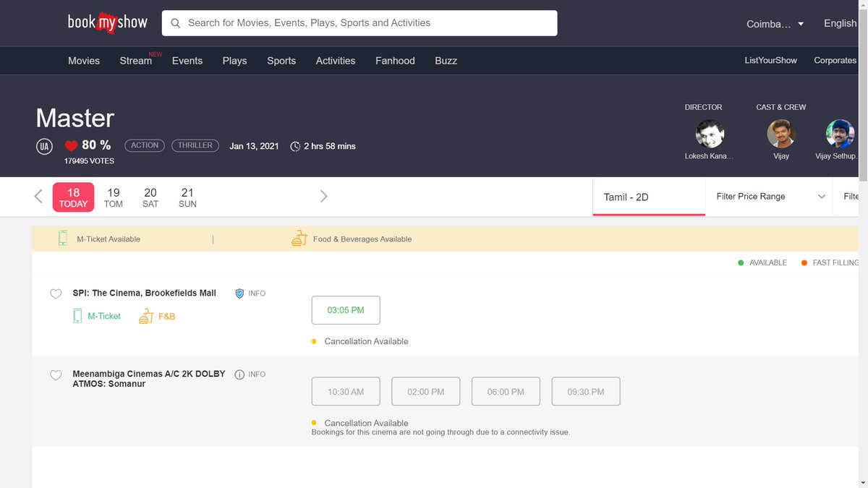Open the Stream menu
This screenshot has height=488, width=868.
click(x=136, y=61)
